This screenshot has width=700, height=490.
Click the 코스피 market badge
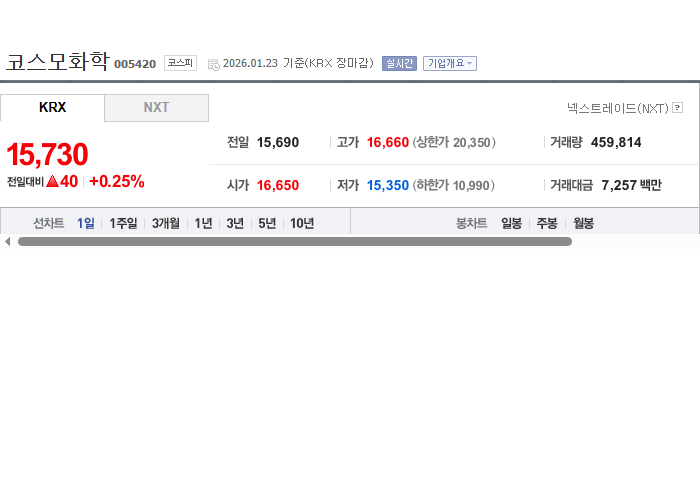[180, 63]
